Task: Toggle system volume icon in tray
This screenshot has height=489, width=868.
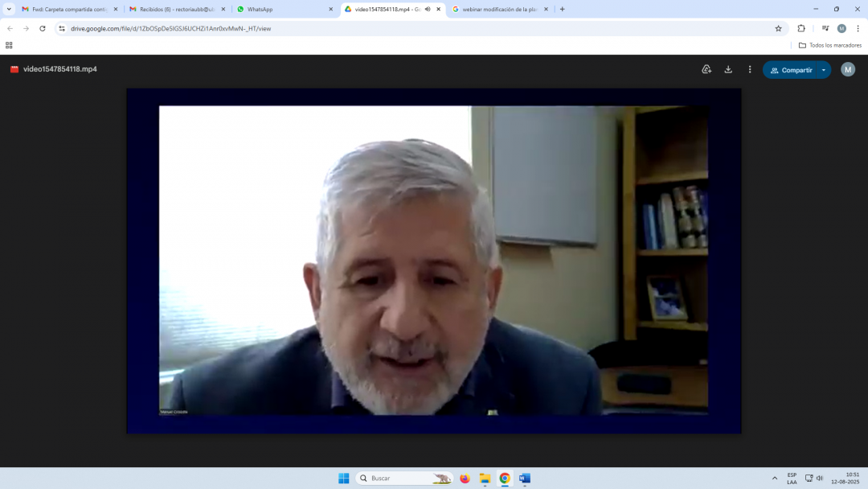Action: click(820, 478)
